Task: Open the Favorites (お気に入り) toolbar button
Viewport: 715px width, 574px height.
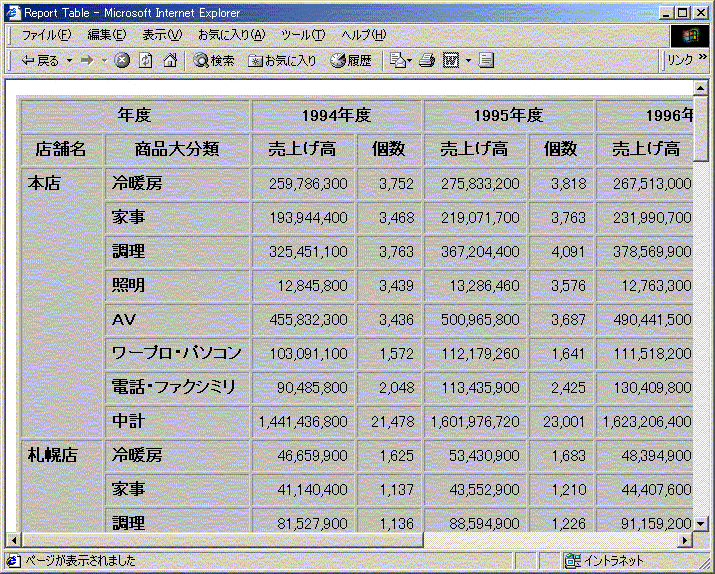Action: [282, 60]
